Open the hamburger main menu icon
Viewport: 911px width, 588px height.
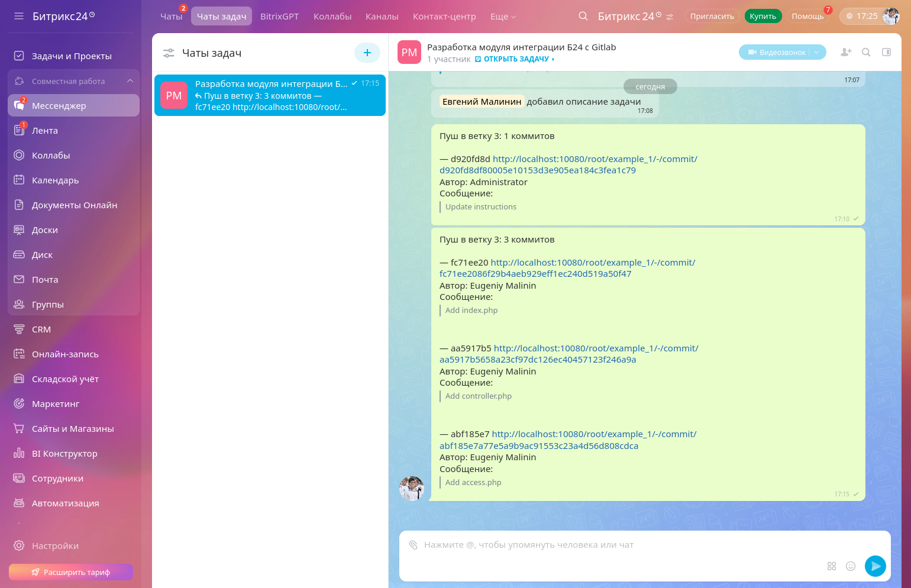[19, 16]
